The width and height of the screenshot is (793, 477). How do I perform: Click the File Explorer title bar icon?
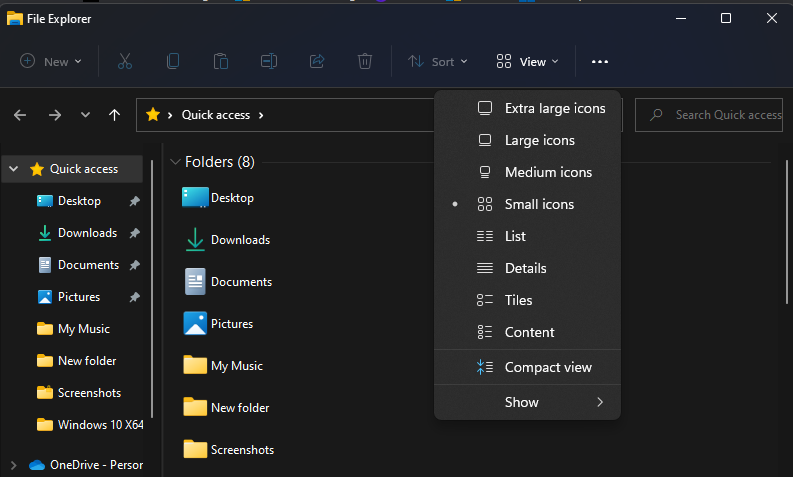click(15, 19)
